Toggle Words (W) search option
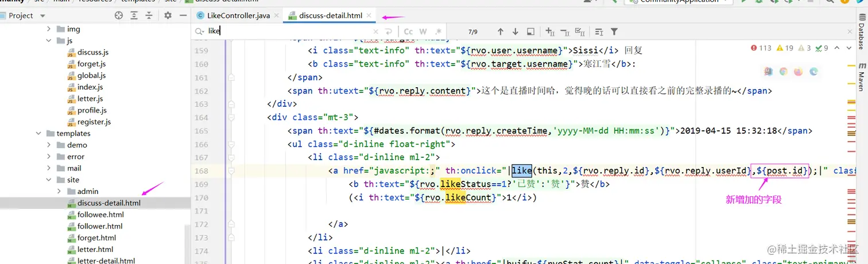The image size is (868, 264). 423,32
